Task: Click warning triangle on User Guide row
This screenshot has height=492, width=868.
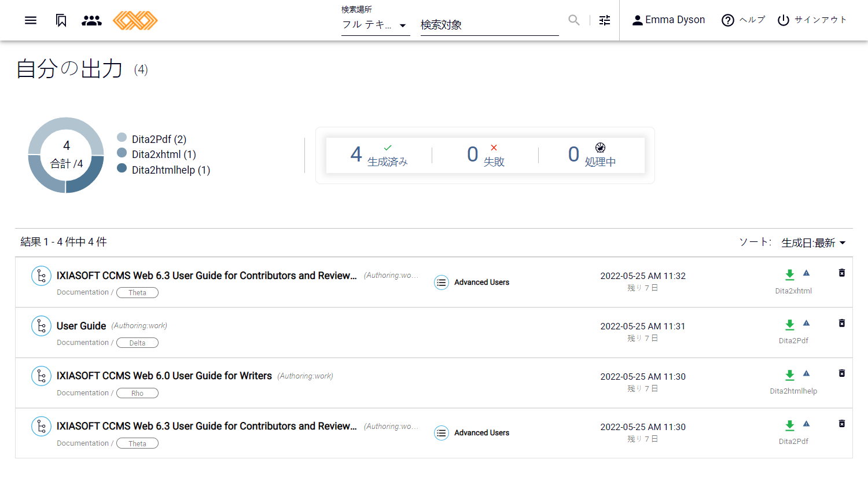Action: (806, 323)
